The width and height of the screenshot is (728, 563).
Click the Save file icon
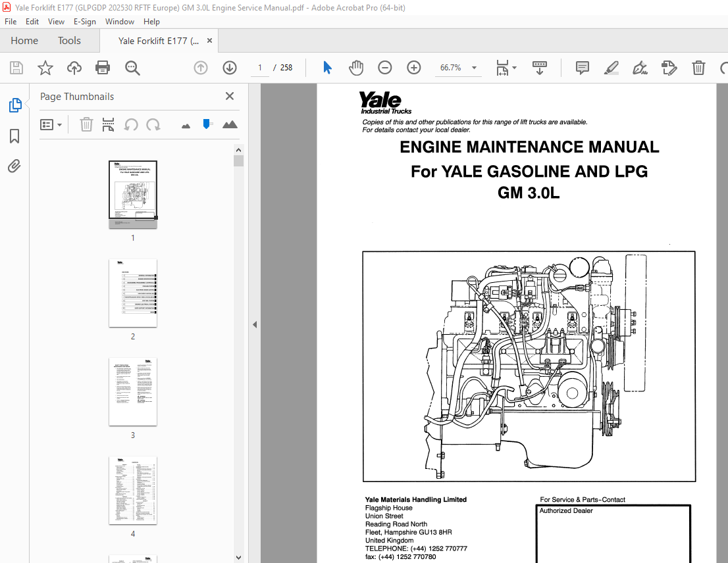pyautogui.click(x=16, y=68)
